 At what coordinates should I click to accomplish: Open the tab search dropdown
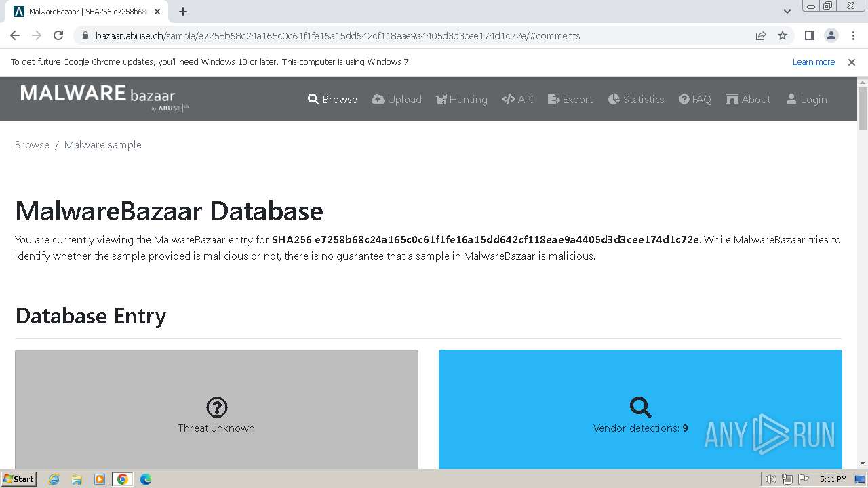(787, 12)
